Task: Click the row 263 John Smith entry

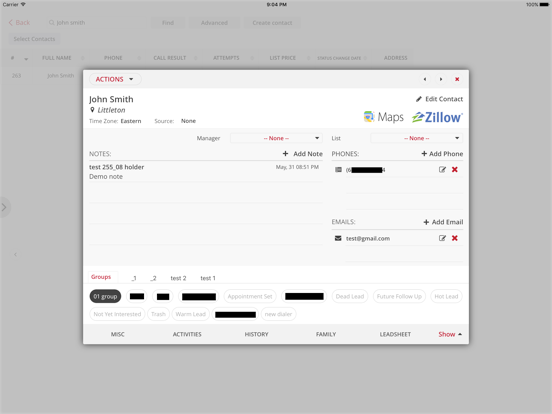Action: (42, 75)
